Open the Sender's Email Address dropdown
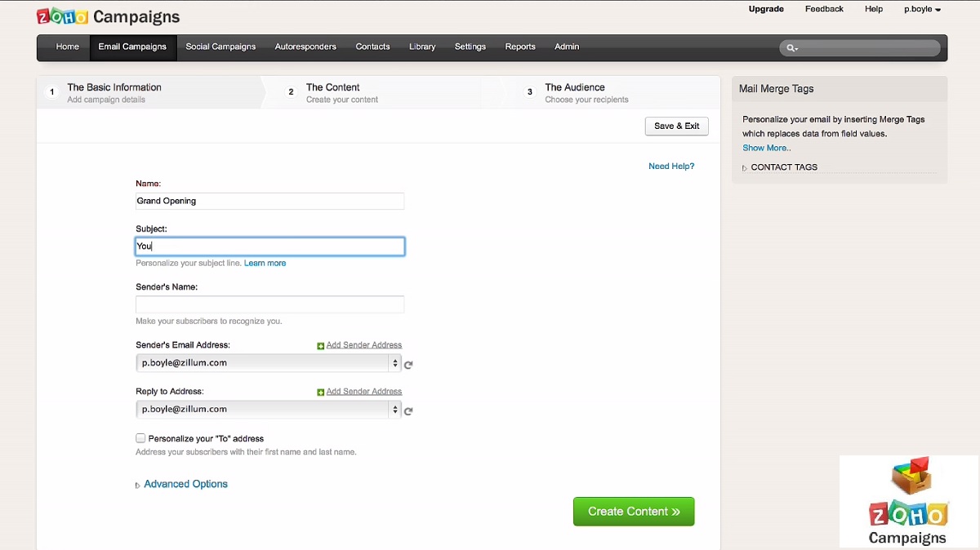The width and height of the screenshot is (980, 550). [268, 363]
